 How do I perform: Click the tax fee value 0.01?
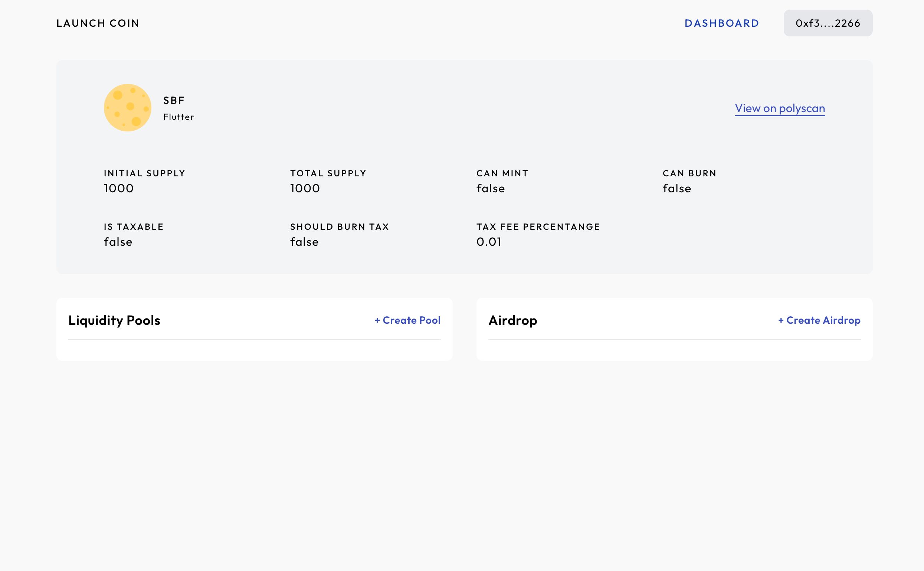click(x=489, y=242)
